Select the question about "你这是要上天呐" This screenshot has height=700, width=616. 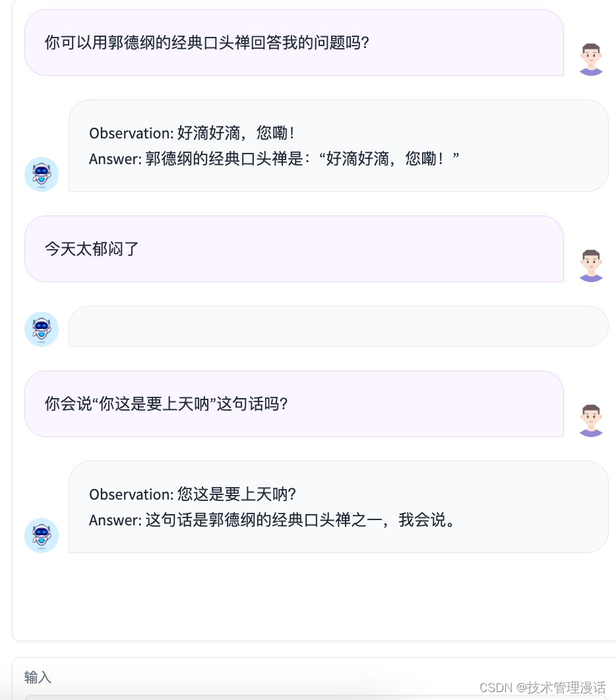(x=294, y=403)
